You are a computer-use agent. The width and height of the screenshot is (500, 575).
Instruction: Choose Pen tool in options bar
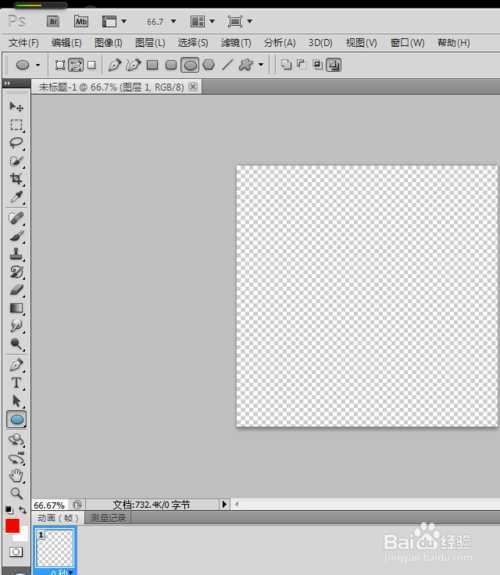[114, 65]
